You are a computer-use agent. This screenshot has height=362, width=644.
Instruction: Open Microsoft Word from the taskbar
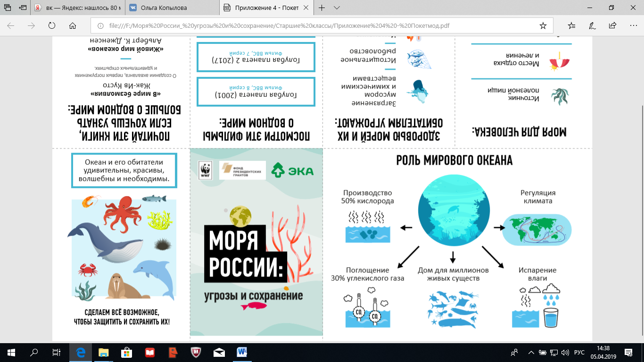pos(242,352)
